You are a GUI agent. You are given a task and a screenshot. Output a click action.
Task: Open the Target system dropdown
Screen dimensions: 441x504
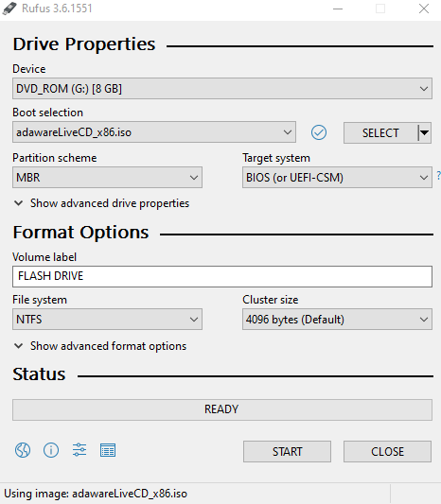tap(337, 178)
